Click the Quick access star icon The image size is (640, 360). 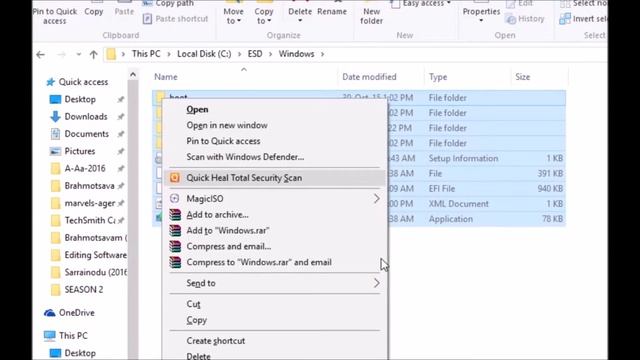tap(50, 82)
